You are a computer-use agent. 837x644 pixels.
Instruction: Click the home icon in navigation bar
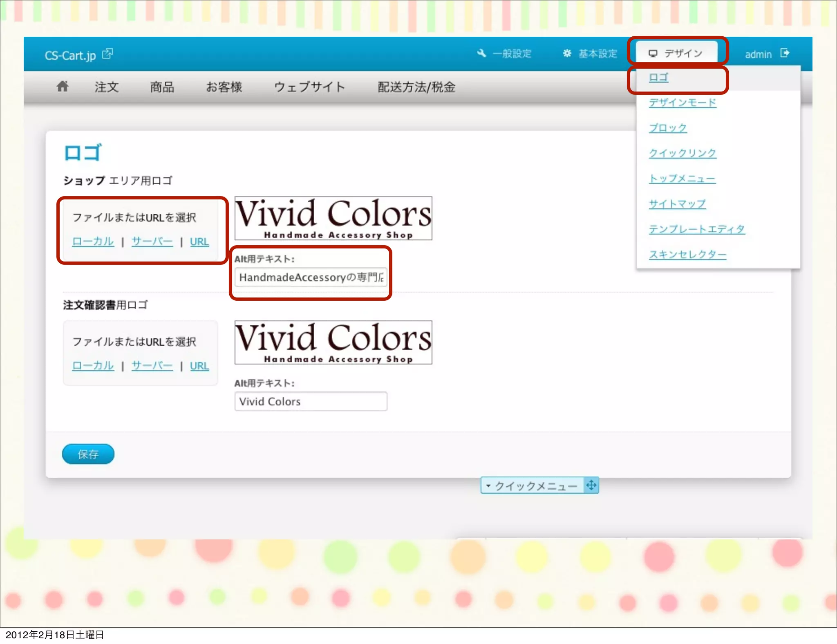[63, 86]
